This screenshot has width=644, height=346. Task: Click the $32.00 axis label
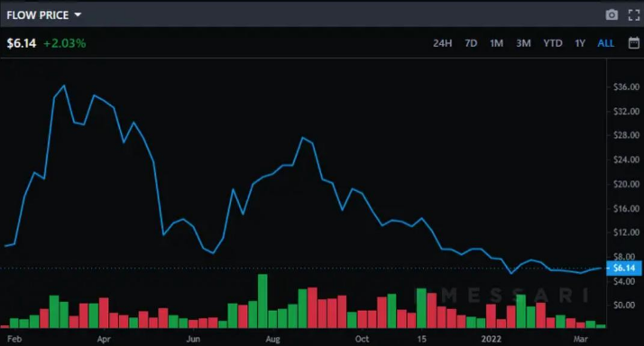(x=626, y=111)
